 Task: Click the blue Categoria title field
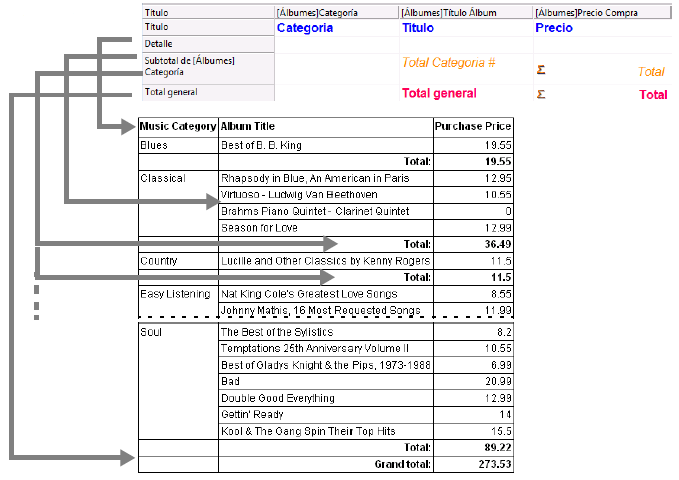[304, 29]
